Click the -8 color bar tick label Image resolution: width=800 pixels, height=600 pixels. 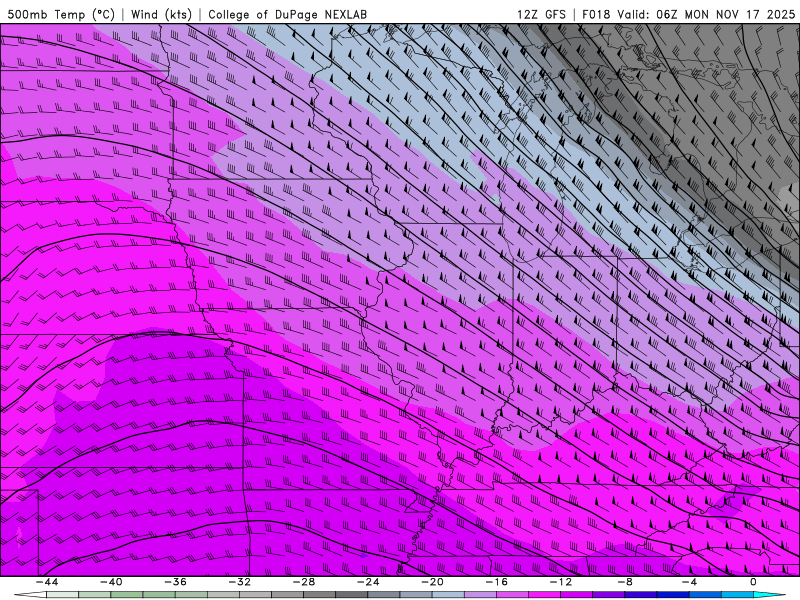[625, 582]
